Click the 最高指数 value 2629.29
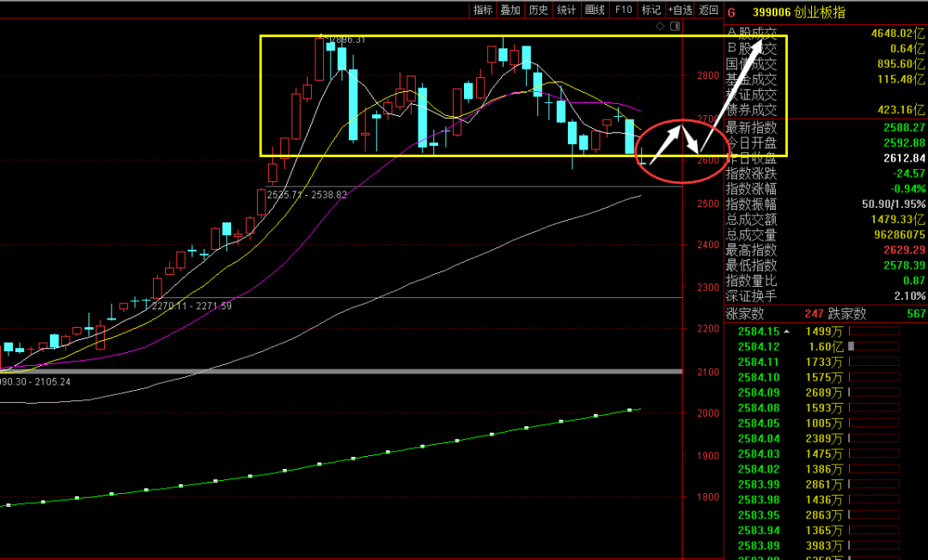Viewport: 928px width, 560px height. pos(904,251)
